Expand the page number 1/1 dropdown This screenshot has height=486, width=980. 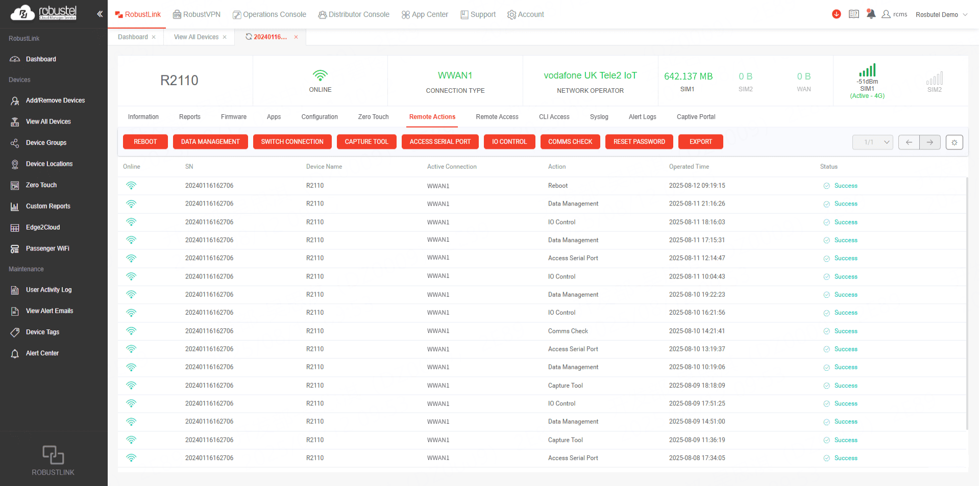coord(872,142)
